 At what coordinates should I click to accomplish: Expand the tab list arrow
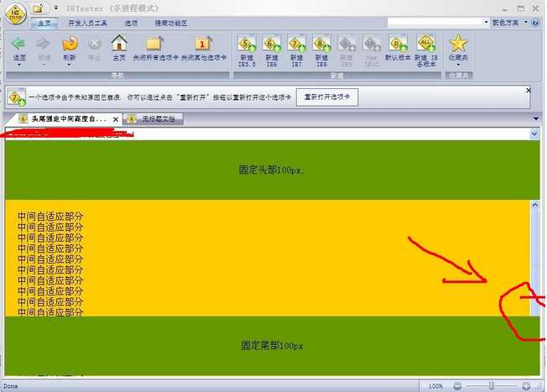tap(535, 119)
